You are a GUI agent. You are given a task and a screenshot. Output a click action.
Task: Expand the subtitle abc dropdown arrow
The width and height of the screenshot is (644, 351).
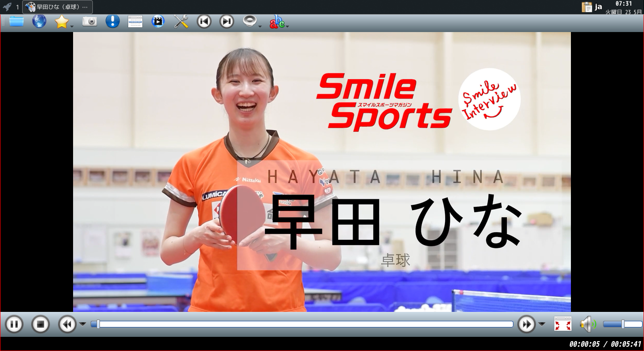coord(287,26)
